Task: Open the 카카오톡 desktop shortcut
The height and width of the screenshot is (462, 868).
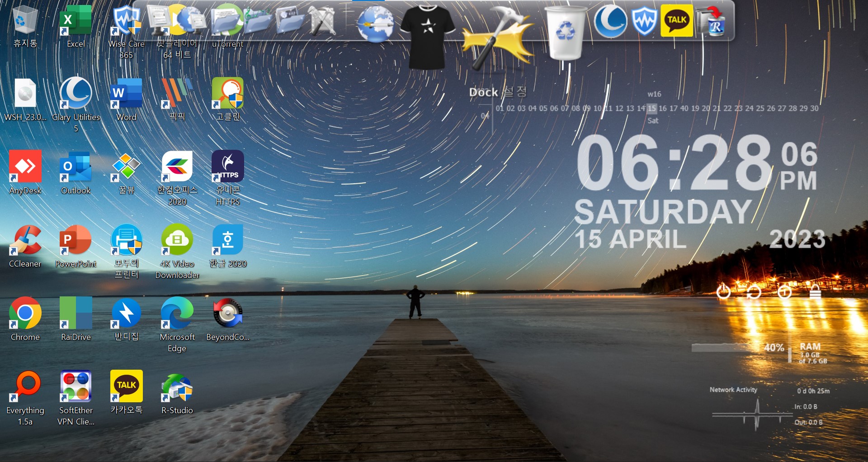Action: (x=126, y=393)
